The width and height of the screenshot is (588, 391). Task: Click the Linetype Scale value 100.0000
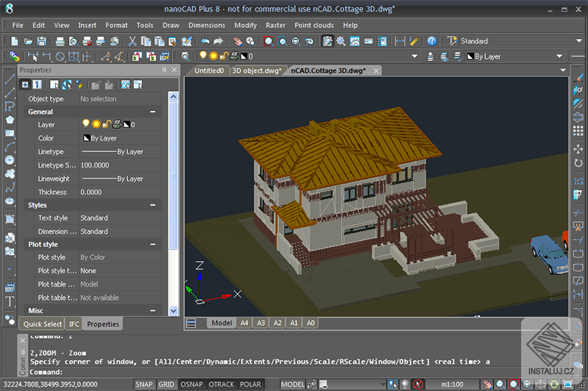(95, 165)
